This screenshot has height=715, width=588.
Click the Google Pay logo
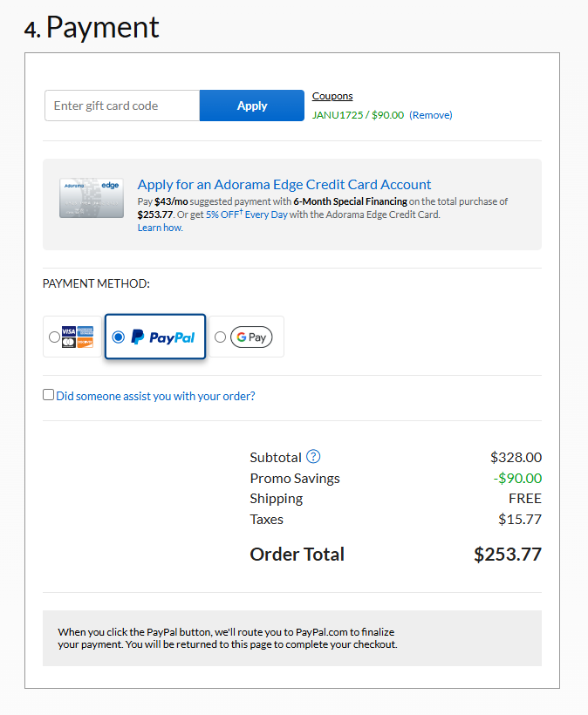(x=251, y=337)
